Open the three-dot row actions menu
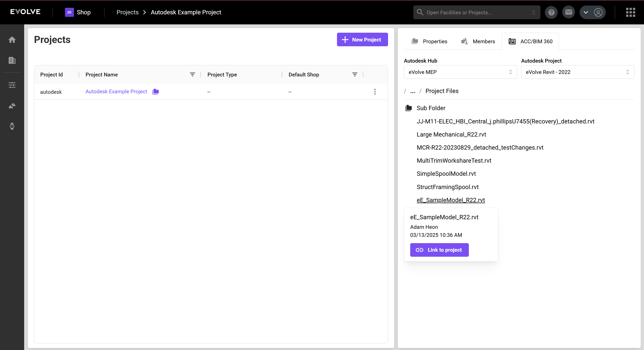Screen dimensions: 644x350 [375, 92]
